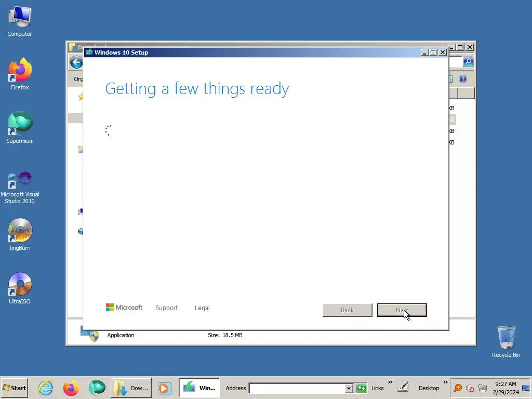The height and width of the screenshot is (399, 532).
Task: Expand the Links toolbar chevron
Action: pyautogui.click(x=390, y=382)
